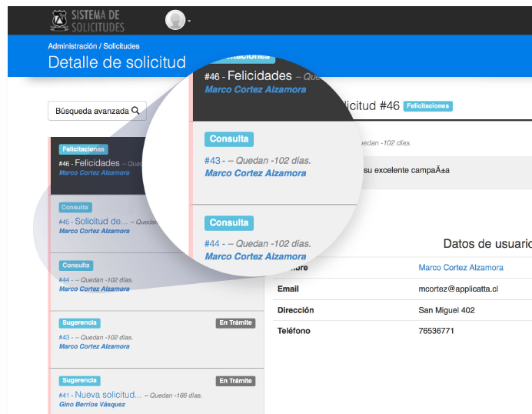Click the Felicitaciones badge beside Solicitud #46
The width and height of the screenshot is (532, 414).
click(428, 106)
